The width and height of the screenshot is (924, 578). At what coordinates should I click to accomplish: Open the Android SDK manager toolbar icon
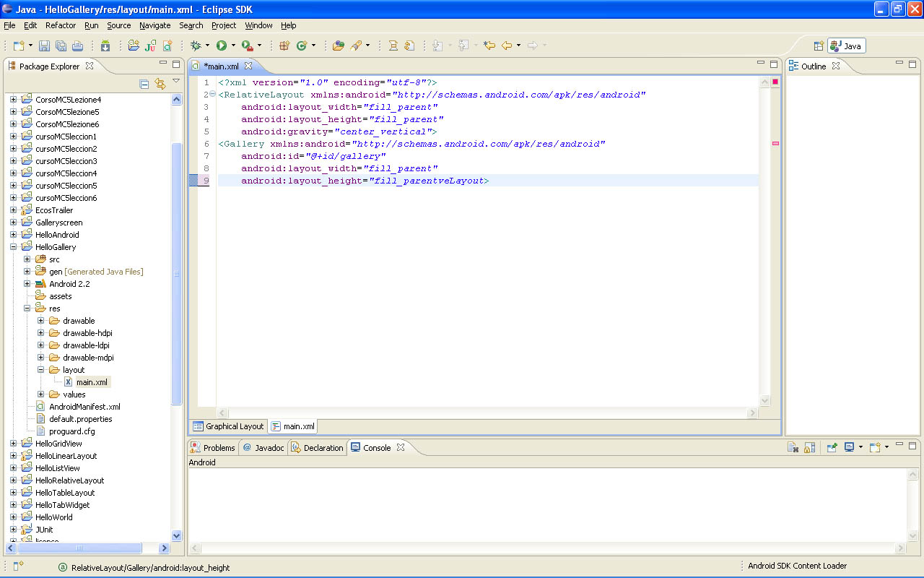[x=105, y=46]
